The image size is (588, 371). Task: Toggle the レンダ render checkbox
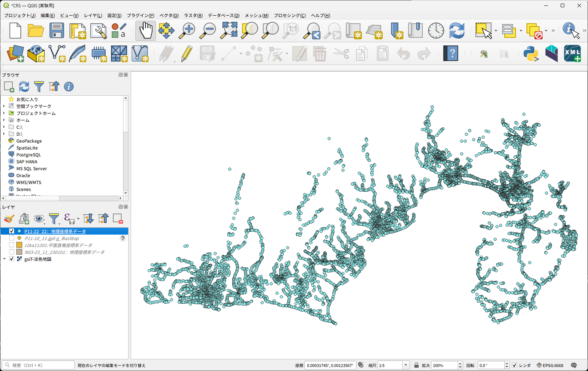(514, 365)
